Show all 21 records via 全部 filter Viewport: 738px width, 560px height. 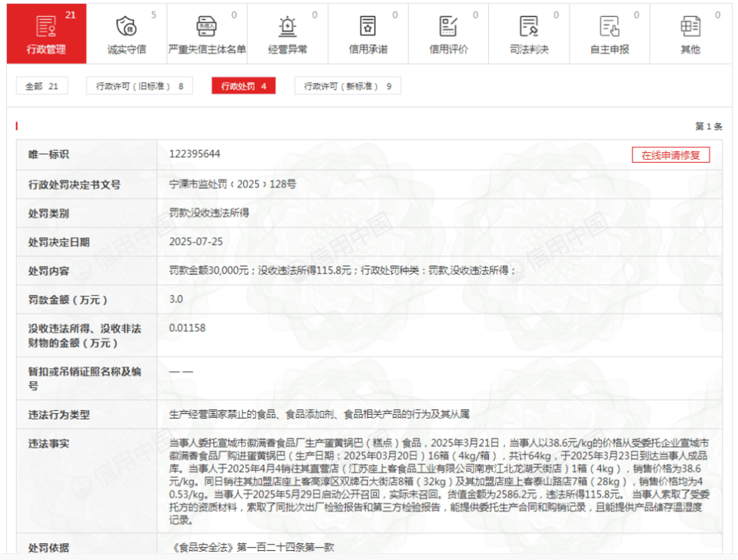point(42,86)
